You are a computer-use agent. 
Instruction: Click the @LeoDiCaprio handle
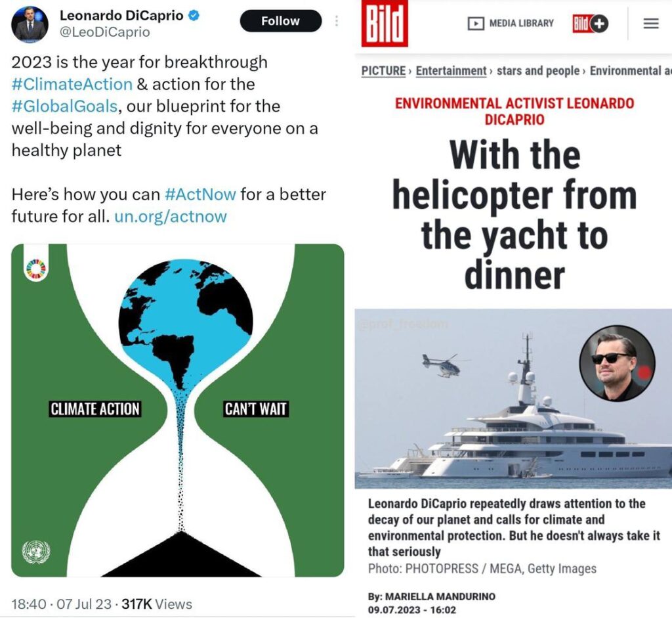pos(104,32)
